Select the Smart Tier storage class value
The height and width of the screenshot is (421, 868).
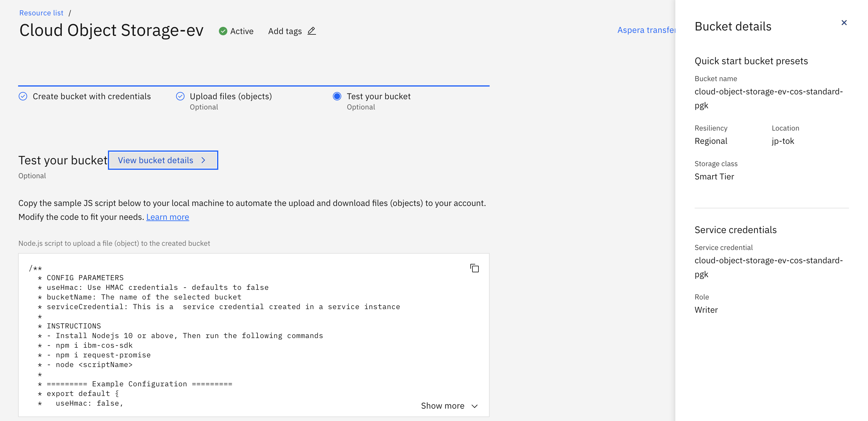pyautogui.click(x=714, y=177)
